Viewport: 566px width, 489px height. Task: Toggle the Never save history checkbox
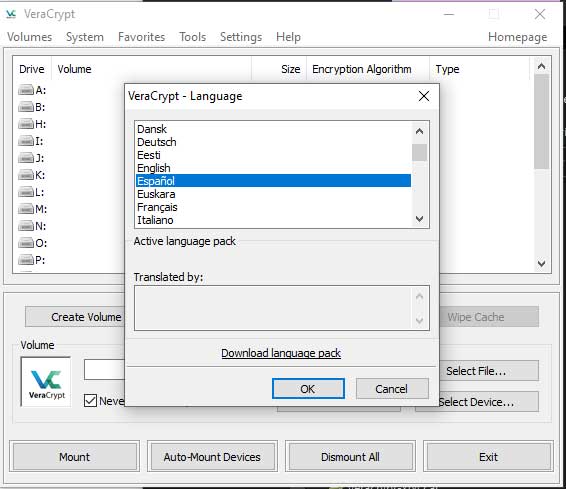90,401
